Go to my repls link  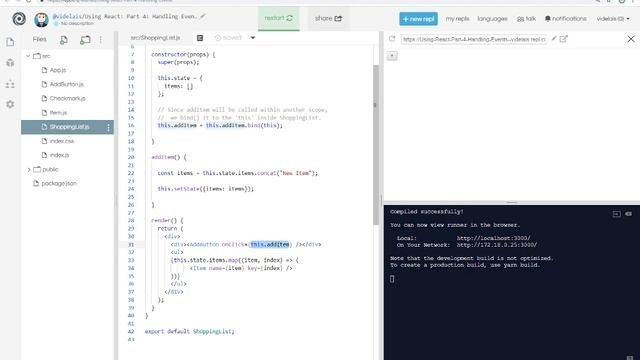[457, 19]
